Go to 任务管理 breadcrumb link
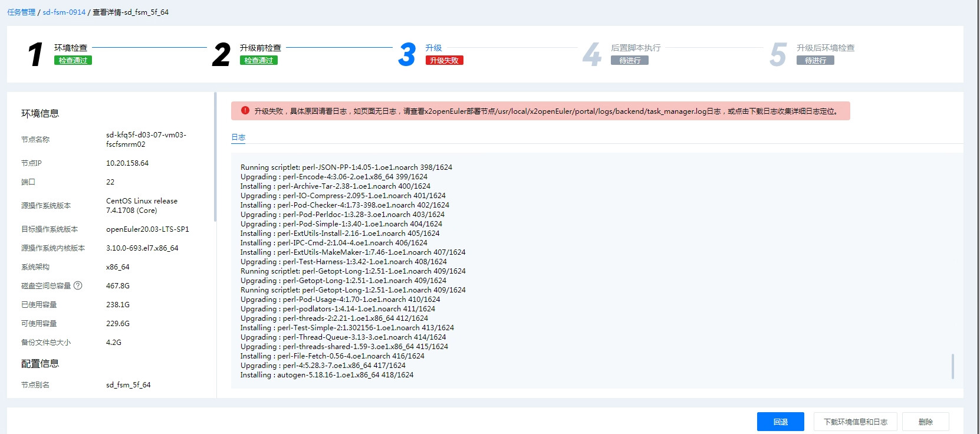This screenshot has height=434, width=980. click(21, 12)
